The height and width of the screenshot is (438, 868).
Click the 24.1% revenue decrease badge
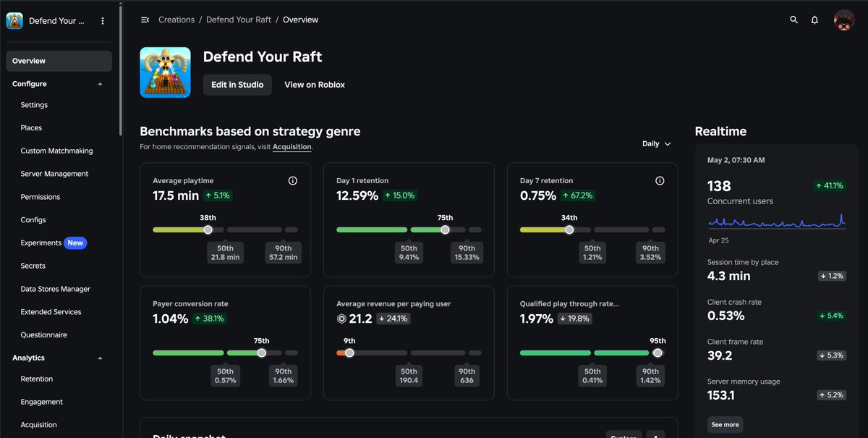point(394,319)
